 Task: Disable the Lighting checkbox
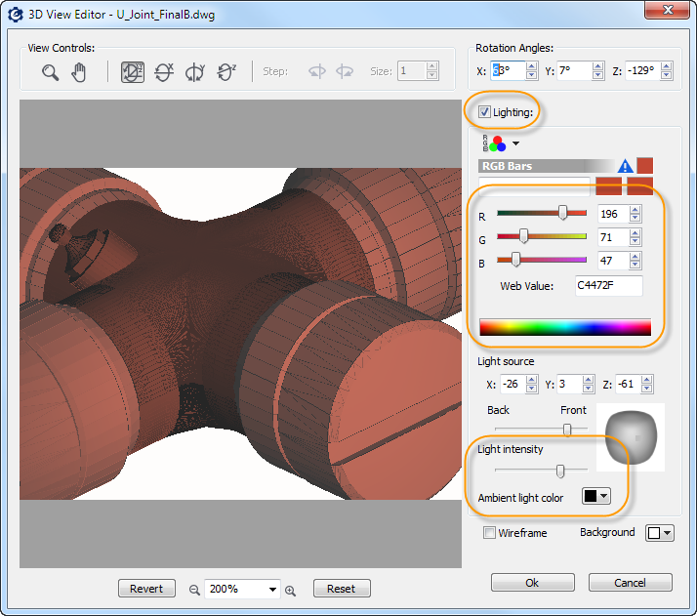485,113
